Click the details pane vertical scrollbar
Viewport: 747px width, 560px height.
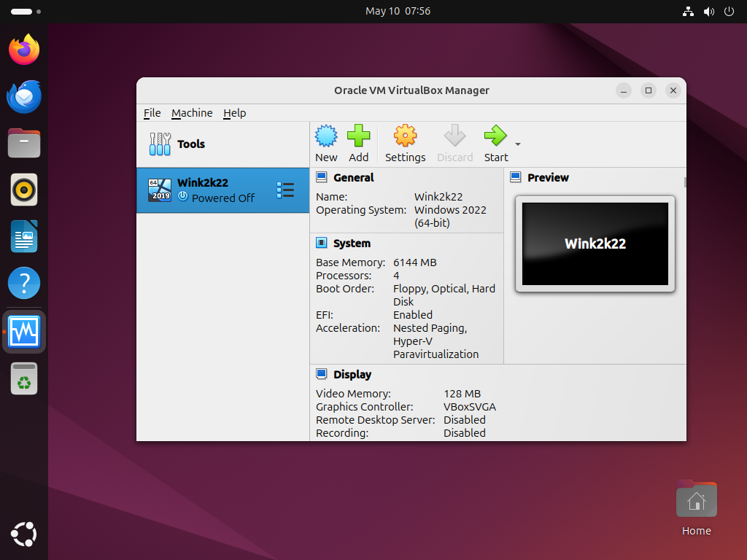685,182
